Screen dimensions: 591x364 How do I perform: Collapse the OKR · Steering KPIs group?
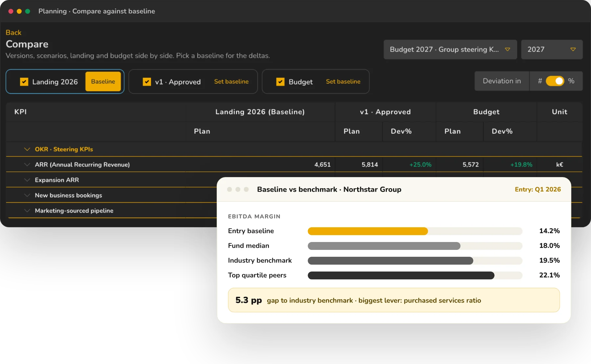[27, 149]
